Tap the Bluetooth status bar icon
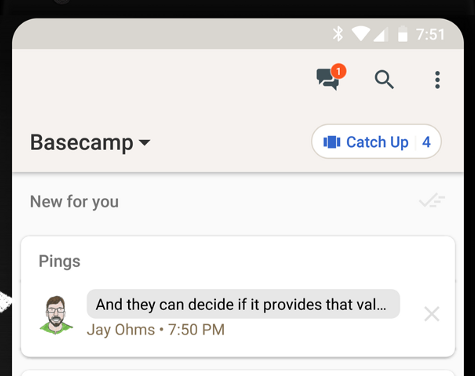475x376 pixels. point(338,34)
